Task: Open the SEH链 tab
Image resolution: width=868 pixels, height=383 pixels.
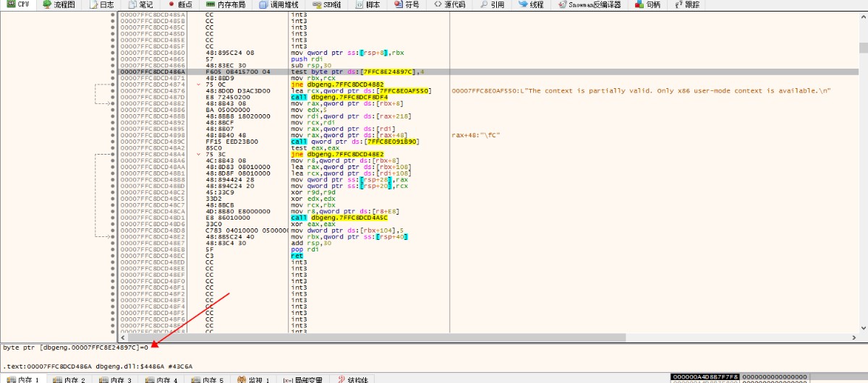Action: coord(327,4)
